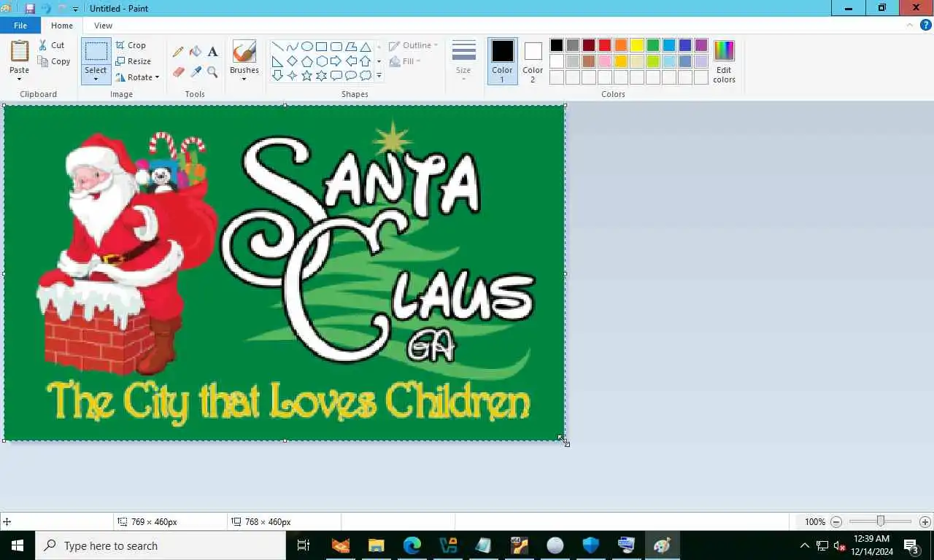Select the Diamond shape

click(x=292, y=61)
